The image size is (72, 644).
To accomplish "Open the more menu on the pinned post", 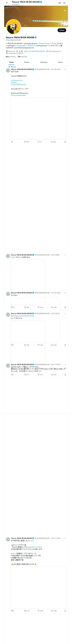I will point(65,69).
